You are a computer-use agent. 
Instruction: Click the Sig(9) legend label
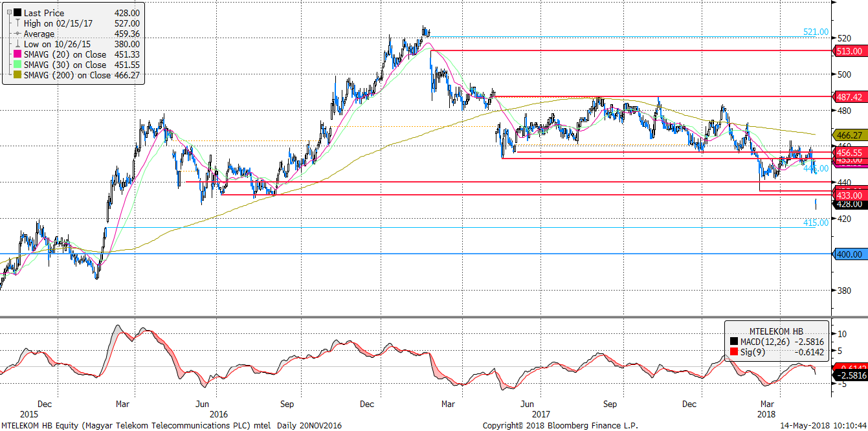tap(753, 351)
